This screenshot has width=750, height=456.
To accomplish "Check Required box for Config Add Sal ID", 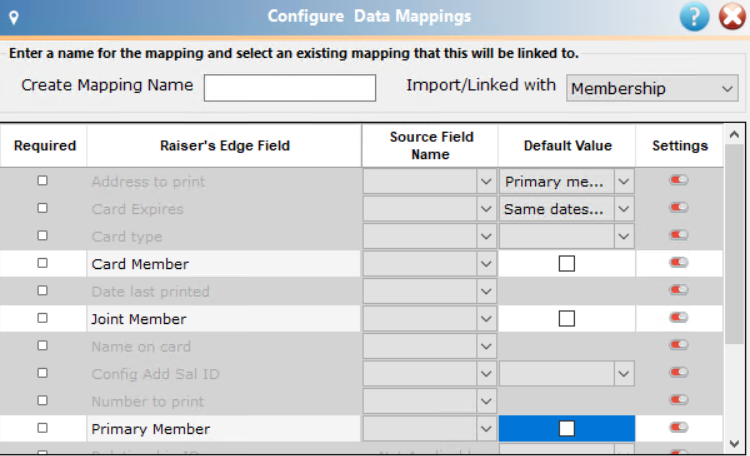I will (43, 373).
